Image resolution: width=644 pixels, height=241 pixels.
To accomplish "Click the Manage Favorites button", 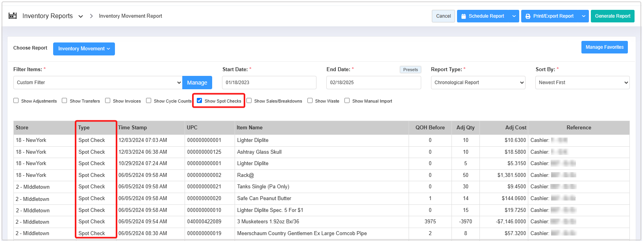I will click(x=604, y=47).
